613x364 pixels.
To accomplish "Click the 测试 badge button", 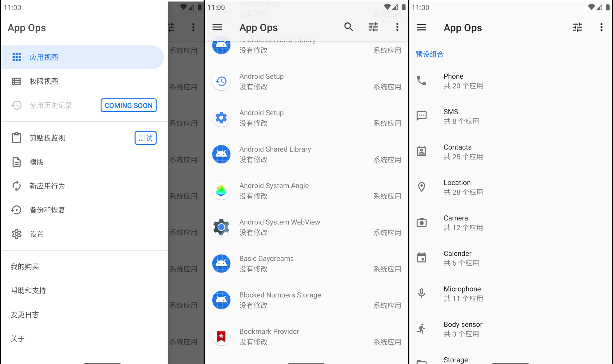I will pos(145,138).
